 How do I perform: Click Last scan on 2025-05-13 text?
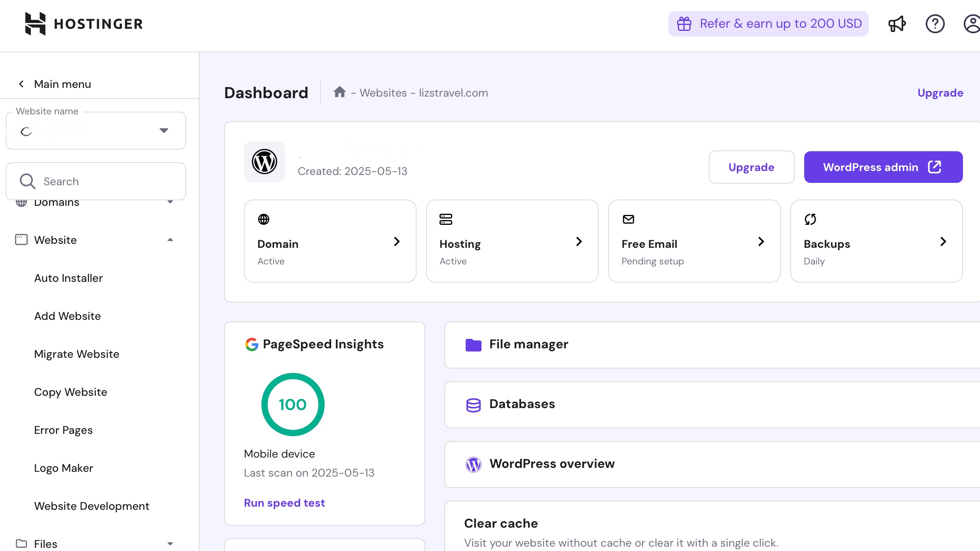[x=309, y=473]
